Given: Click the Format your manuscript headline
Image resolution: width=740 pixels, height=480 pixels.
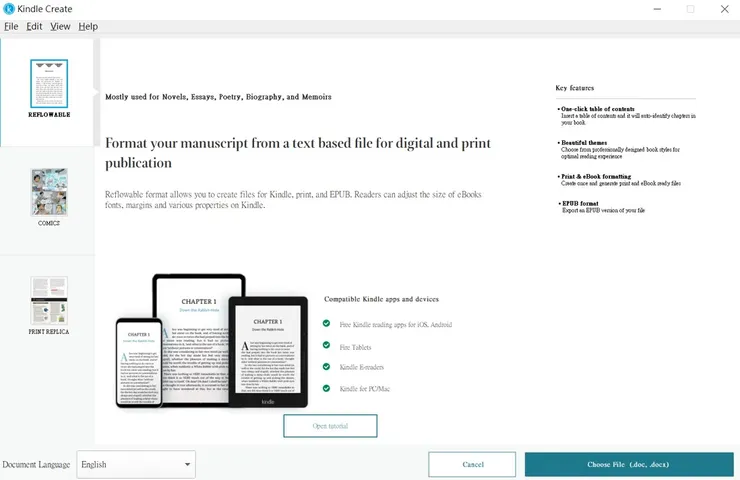Looking at the screenshot, I should (x=298, y=152).
